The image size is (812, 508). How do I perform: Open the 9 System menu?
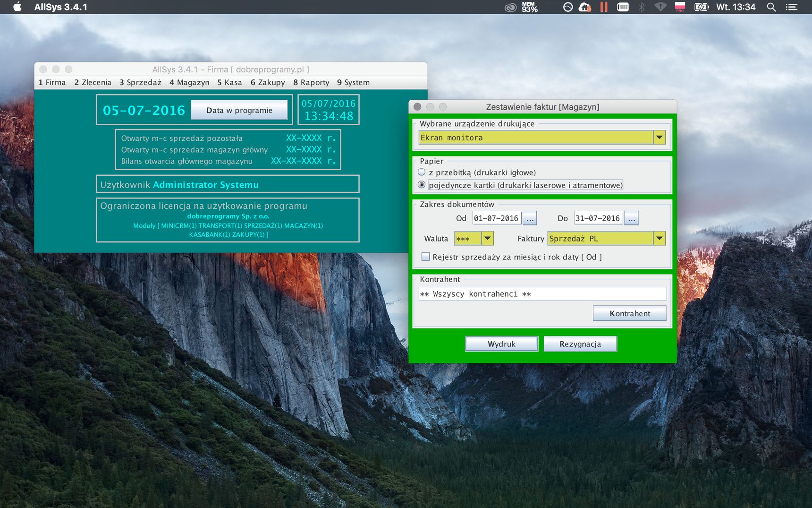pyautogui.click(x=353, y=82)
